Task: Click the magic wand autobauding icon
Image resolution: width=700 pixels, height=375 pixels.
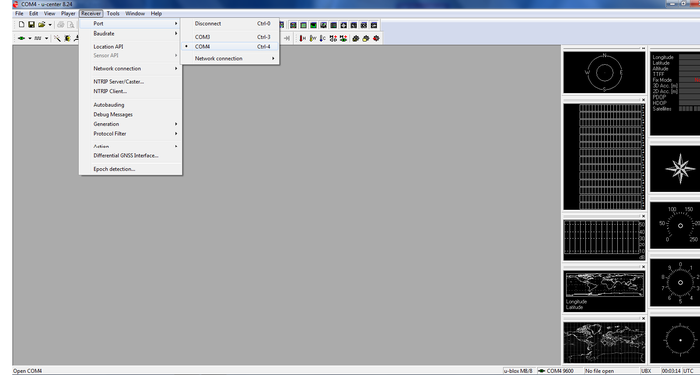Action: point(57,38)
